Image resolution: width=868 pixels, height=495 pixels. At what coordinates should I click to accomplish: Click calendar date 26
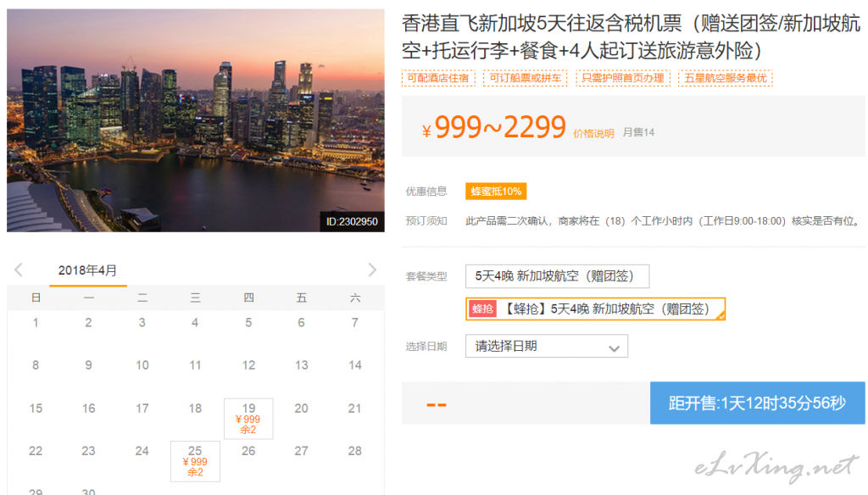click(248, 451)
